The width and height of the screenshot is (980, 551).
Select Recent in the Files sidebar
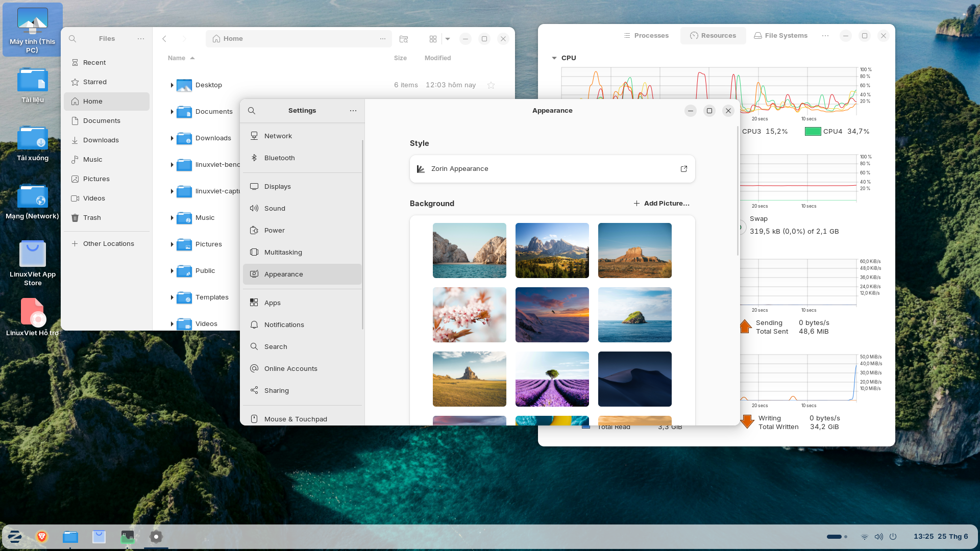pyautogui.click(x=107, y=63)
